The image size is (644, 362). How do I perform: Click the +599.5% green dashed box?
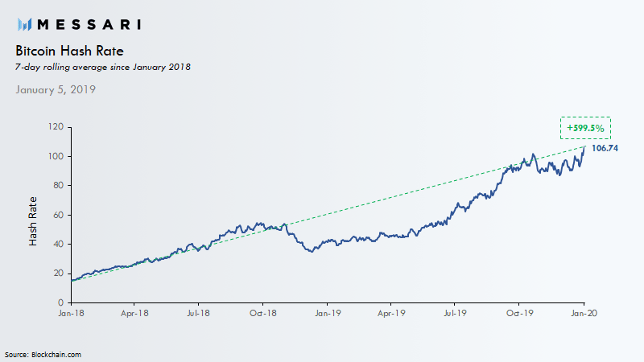pos(585,128)
